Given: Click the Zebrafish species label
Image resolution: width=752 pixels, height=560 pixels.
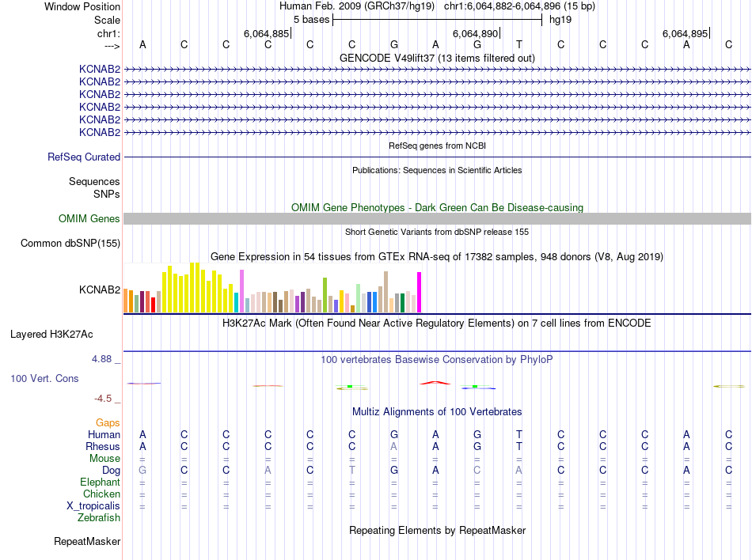Looking at the screenshot, I should [x=99, y=518].
